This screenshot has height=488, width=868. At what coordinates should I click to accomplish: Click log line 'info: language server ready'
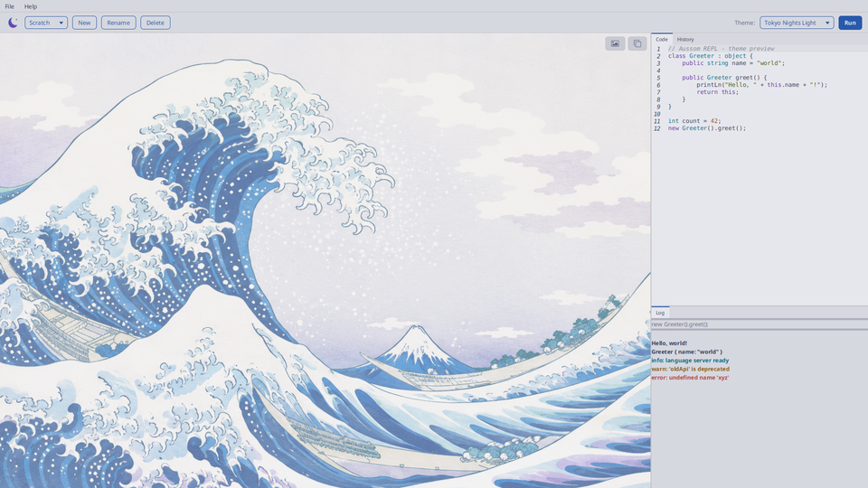(x=690, y=361)
